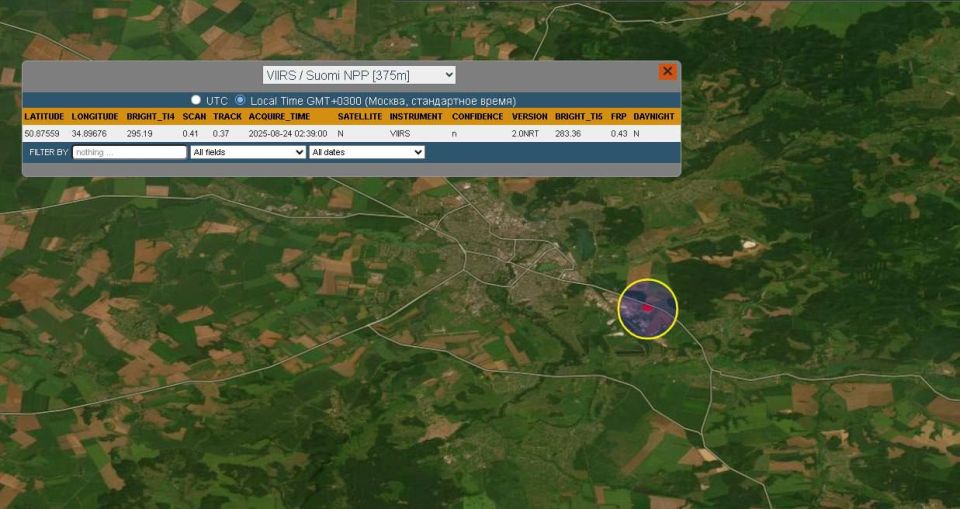Expand the All dates filter dropdown
The height and width of the screenshot is (509, 960).
[x=366, y=152]
